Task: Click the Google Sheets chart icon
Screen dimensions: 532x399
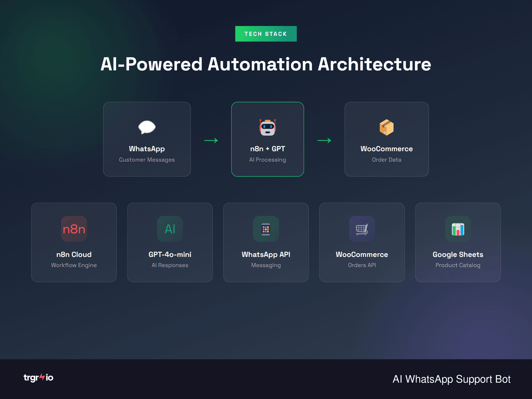Action: [x=458, y=229]
